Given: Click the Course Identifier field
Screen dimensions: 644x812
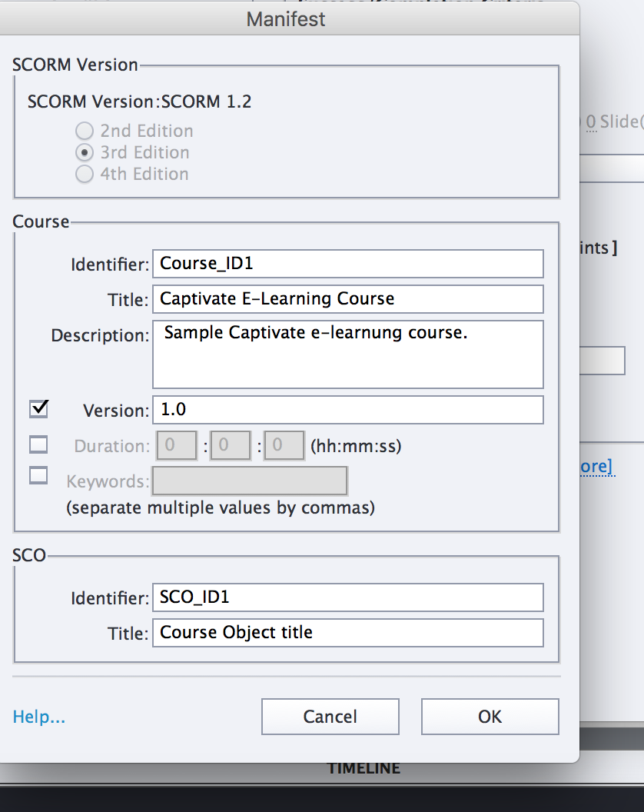Looking at the screenshot, I should [347, 263].
